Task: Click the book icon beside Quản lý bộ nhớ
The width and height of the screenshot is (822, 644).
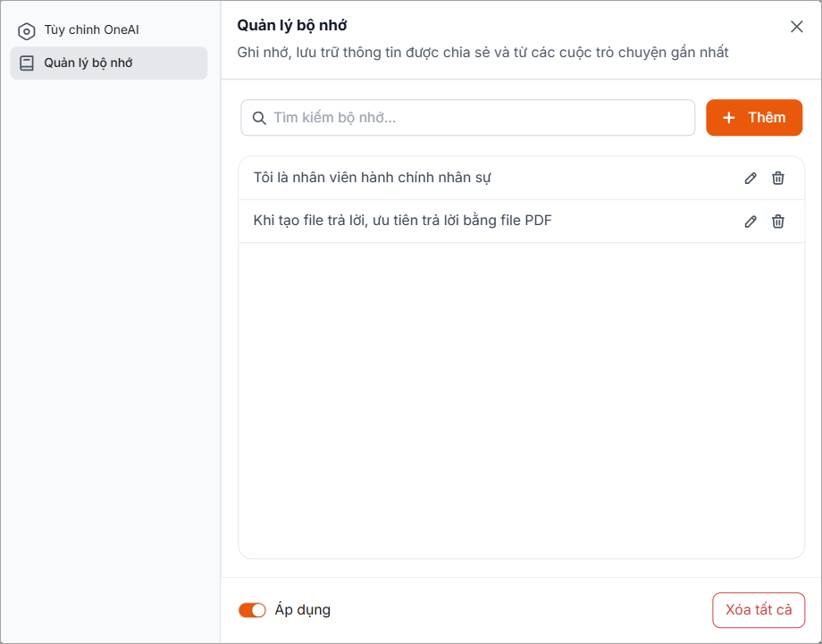Action: point(27,63)
